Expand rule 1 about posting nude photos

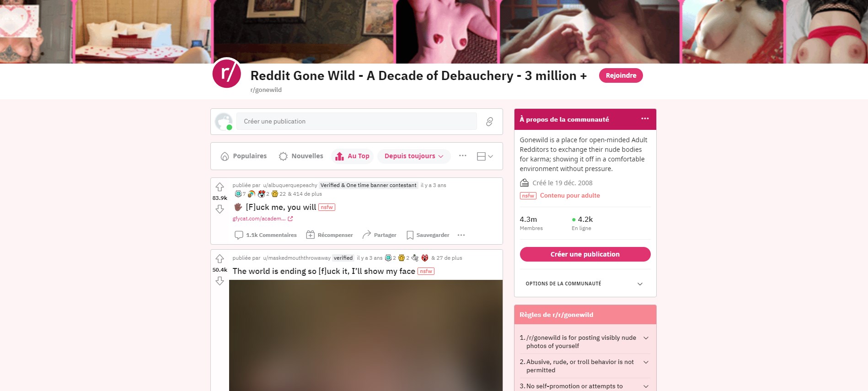585,342
